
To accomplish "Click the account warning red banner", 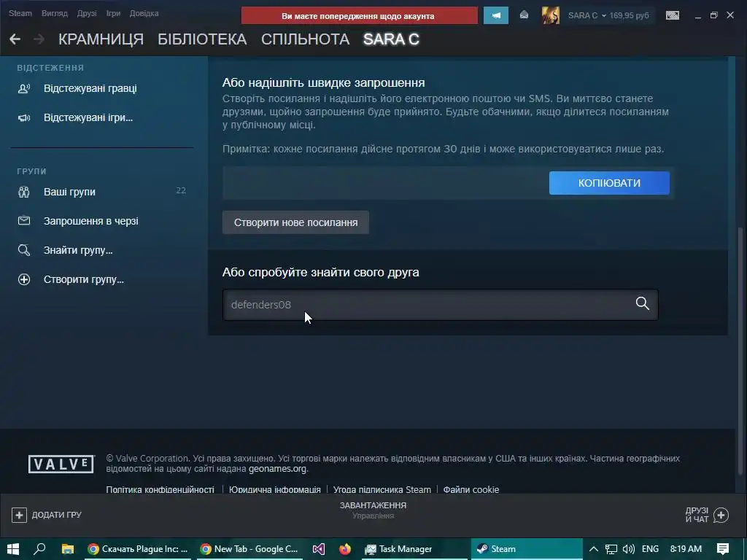I will (359, 16).
